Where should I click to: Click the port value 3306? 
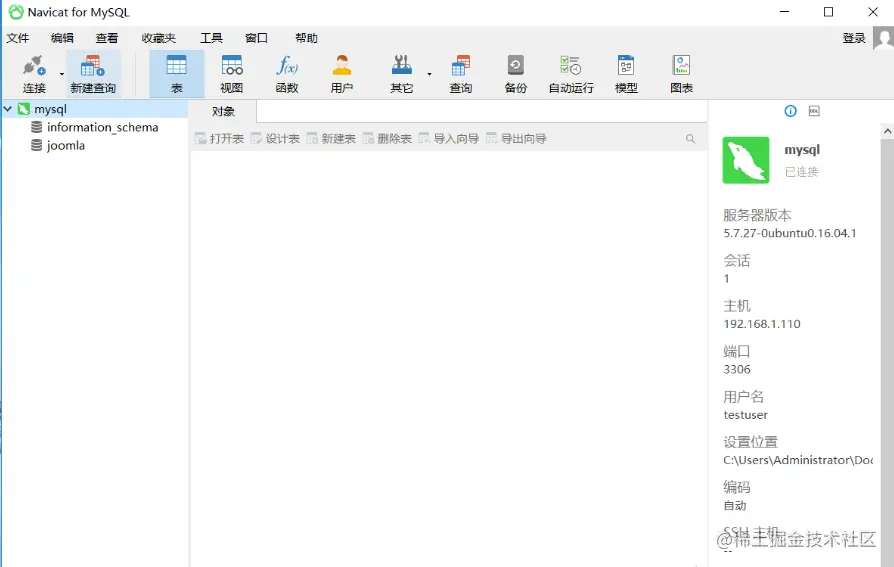pyautogui.click(x=737, y=370)
